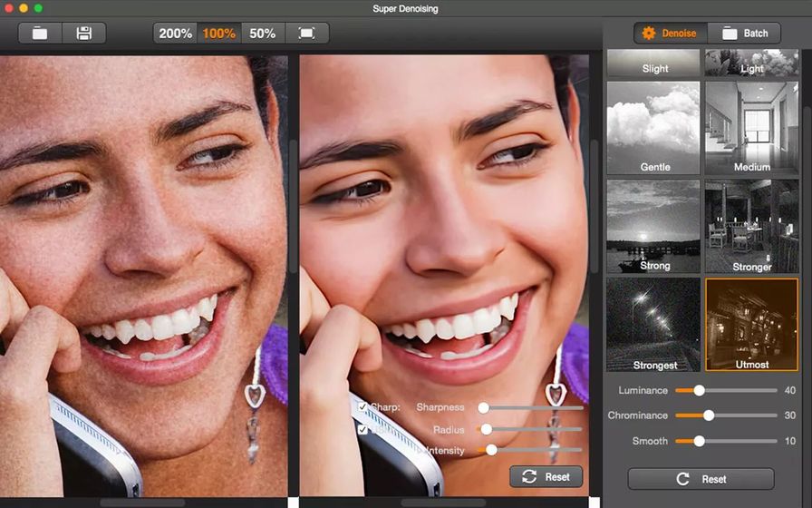Click the left preview vertical scrollbar
812x508 pixels.
click(293, 208)
